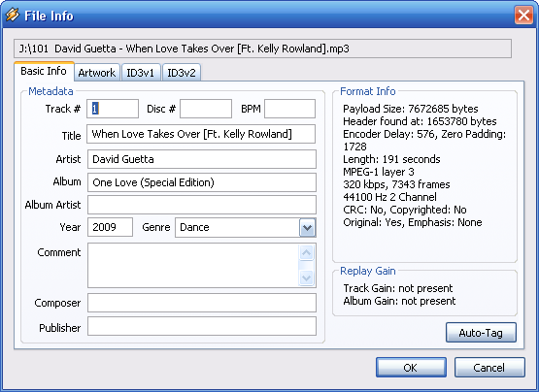Click the Title field
The image size is (539, 392).
click(201, 134)
